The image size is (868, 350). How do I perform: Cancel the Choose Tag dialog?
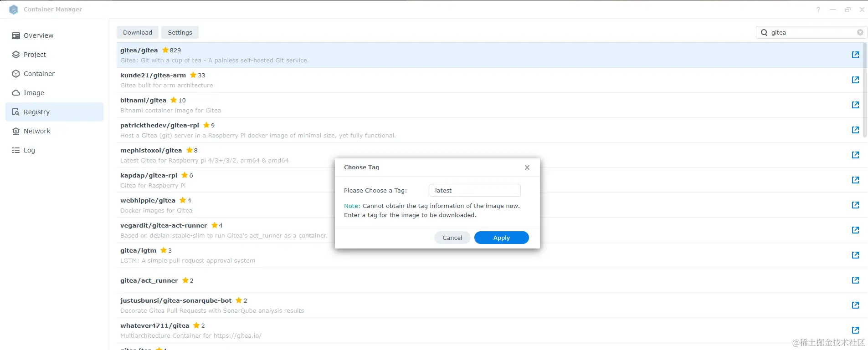click(x=452, y=238)
